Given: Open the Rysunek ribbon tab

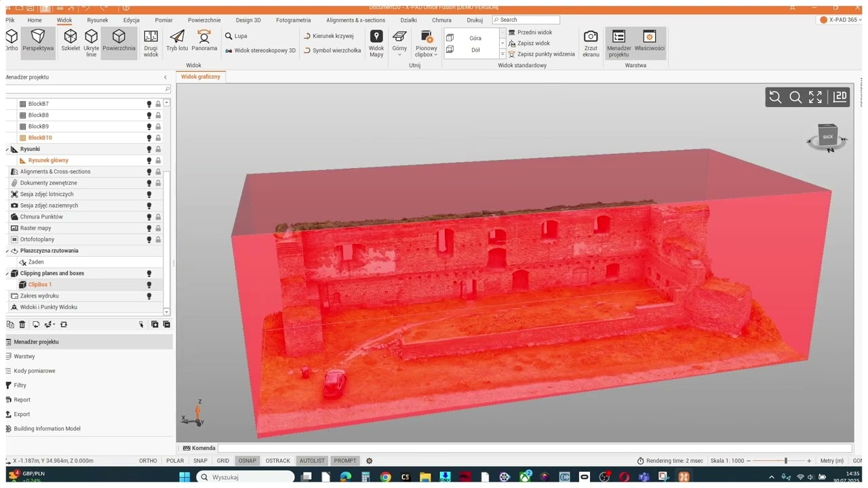Looking at the screenshot, I should click(x=98, y=20).
